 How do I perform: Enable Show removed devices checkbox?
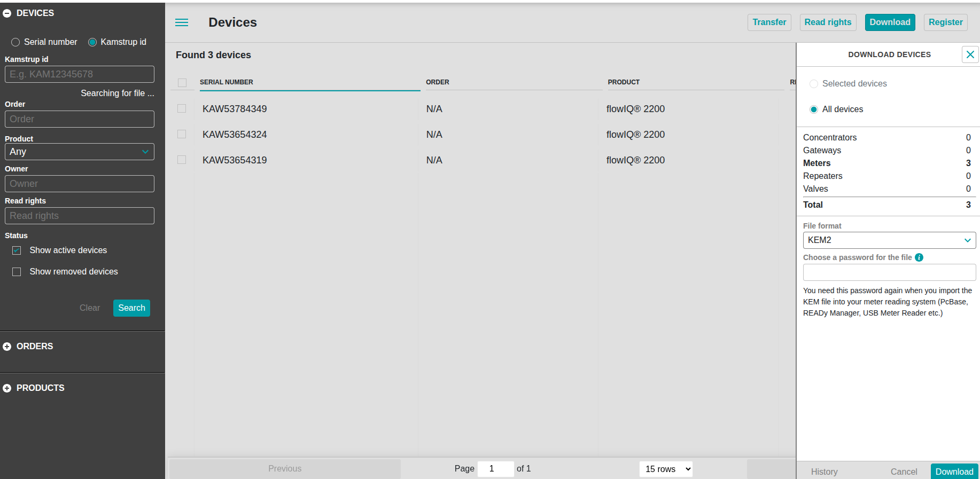point(17,272)
